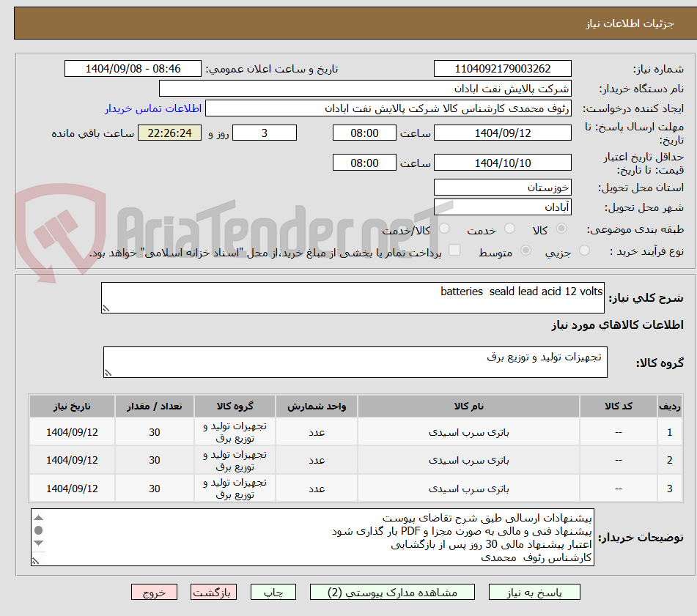Click the PDF upload instruction line in buyer notes
The image size is (697, 616).
[x=462, y=531]
